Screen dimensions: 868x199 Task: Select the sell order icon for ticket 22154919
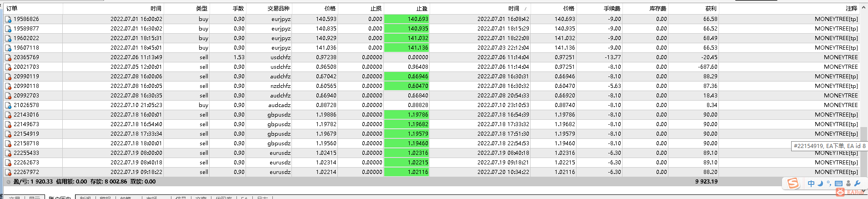tap(8, 134)
